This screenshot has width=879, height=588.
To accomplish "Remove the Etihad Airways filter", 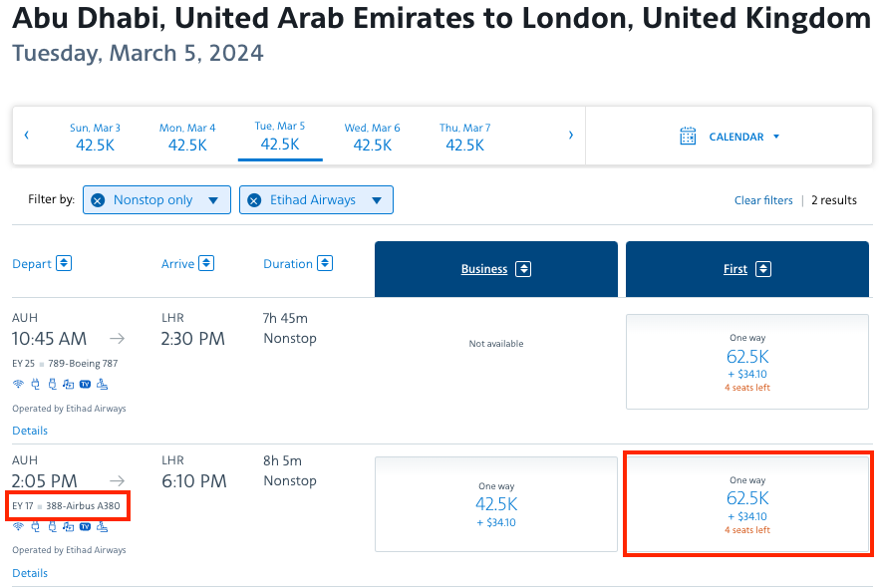I will click(256, 199).
